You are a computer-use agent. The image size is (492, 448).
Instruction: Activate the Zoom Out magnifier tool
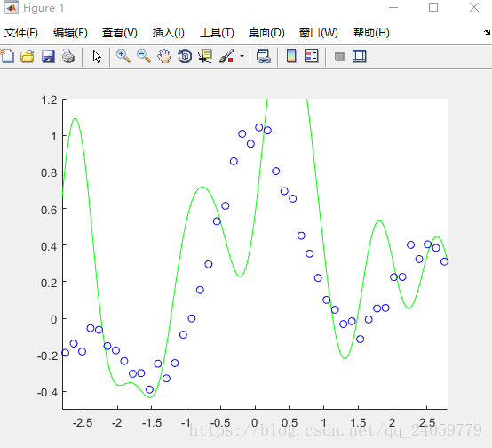144,57
